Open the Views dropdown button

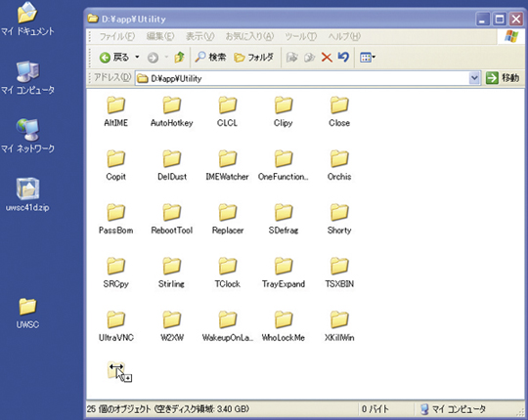pos(368,58)
